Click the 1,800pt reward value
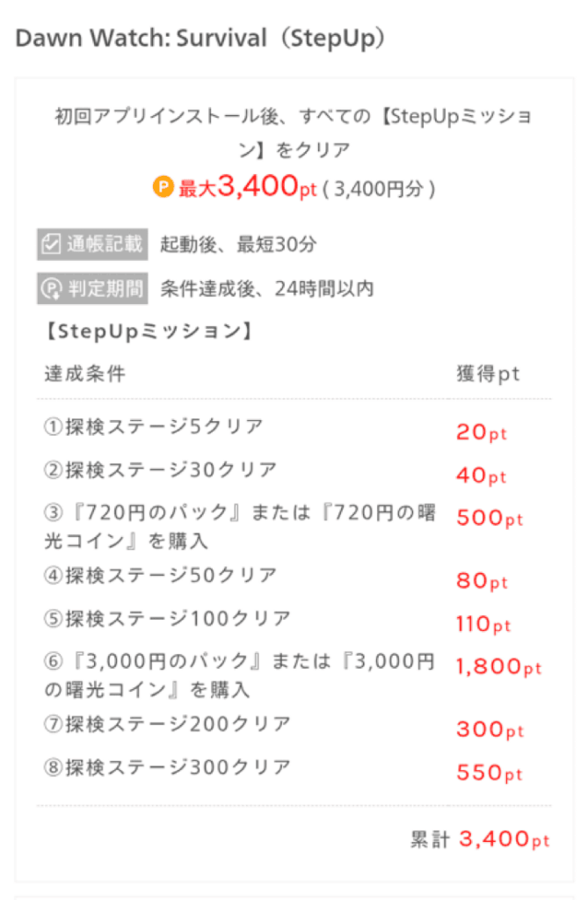The height and width of the screenshot is (900, 588). pyautogui.click(x=498, y=667)
